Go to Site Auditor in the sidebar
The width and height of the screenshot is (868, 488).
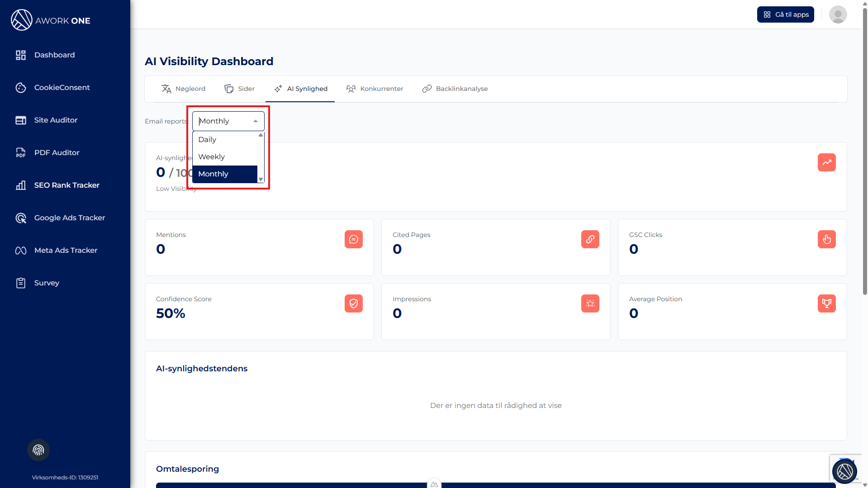pyautogui.click(x=56, y=120)
